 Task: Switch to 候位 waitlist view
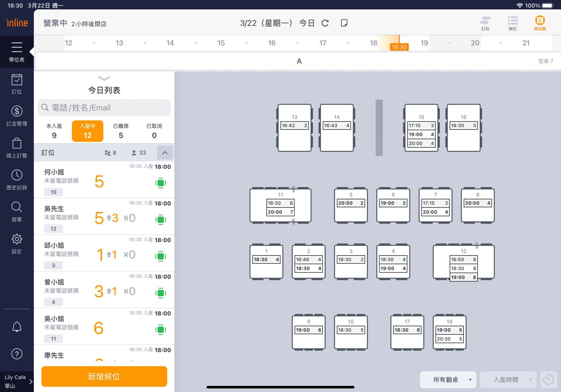click(x=512, y=23)
